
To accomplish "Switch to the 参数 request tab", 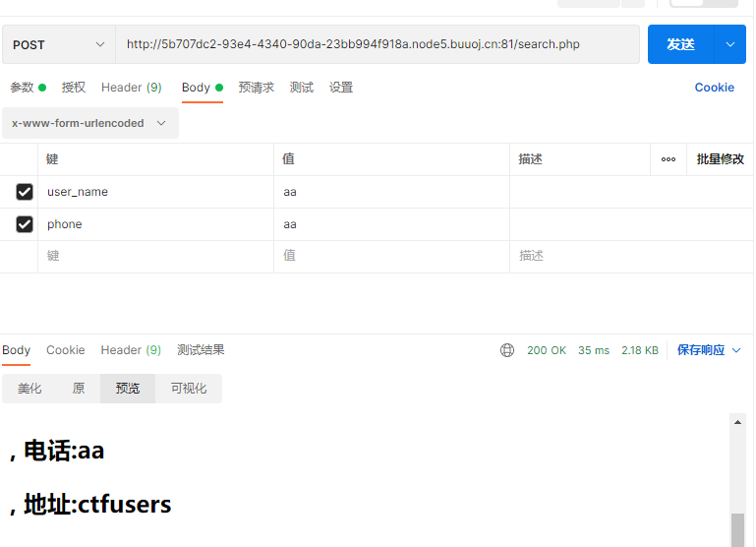I will point(28,88).
